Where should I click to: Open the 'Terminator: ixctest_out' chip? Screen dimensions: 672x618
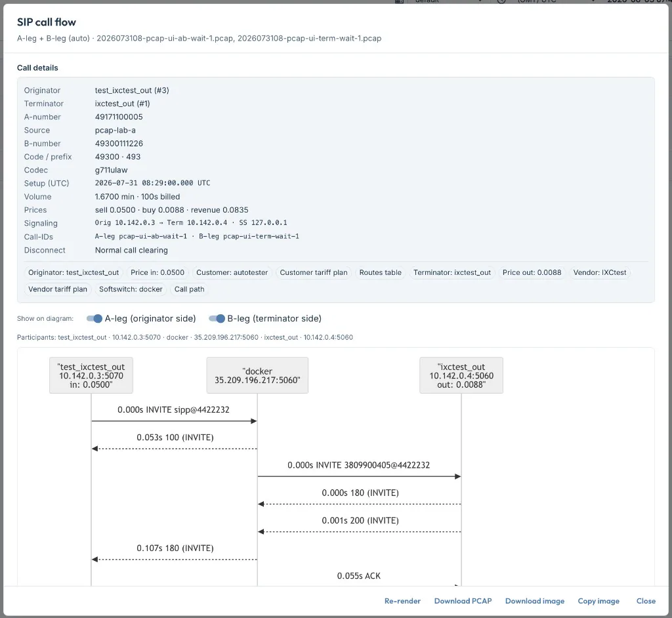click(x=452, y=272)
